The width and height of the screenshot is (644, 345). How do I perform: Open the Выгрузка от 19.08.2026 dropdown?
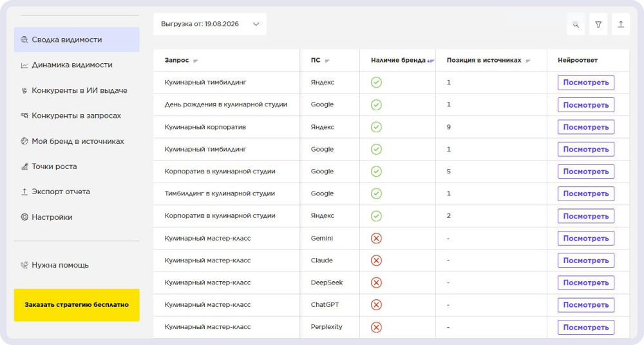click(210, 24)
